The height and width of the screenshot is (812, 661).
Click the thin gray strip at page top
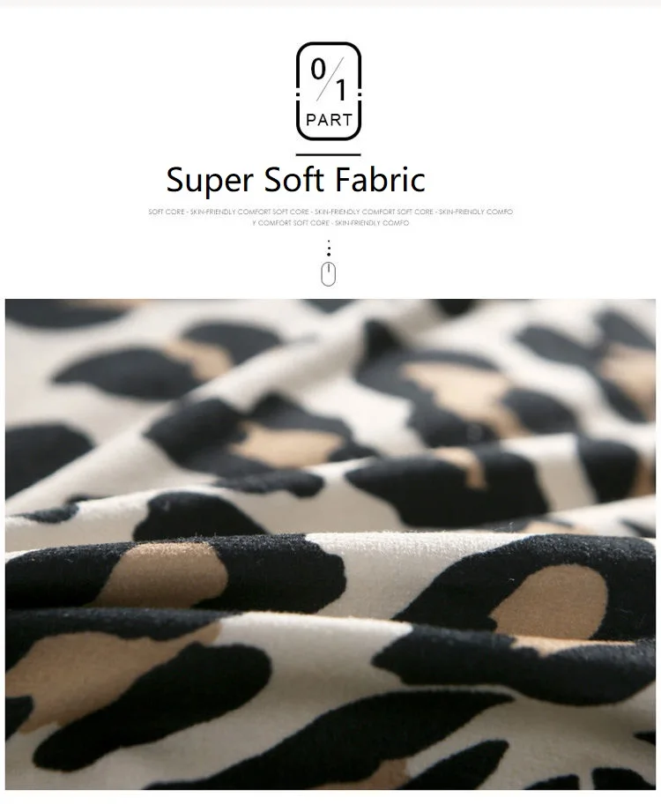(x=330, y=4)
